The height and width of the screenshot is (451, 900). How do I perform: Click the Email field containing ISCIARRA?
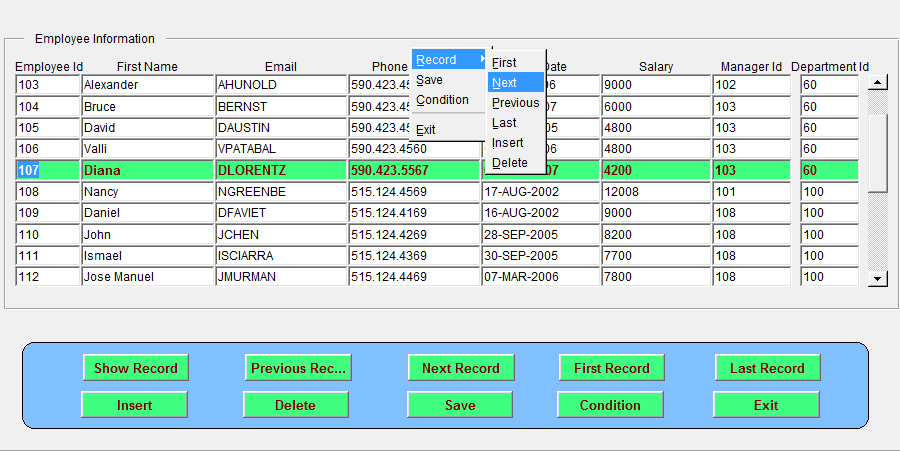281,256
